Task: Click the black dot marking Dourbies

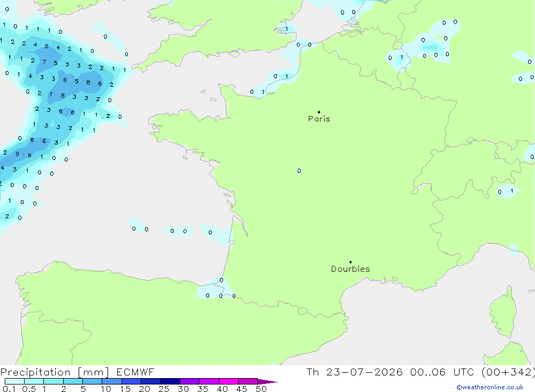Action: [x=350, y=262]
